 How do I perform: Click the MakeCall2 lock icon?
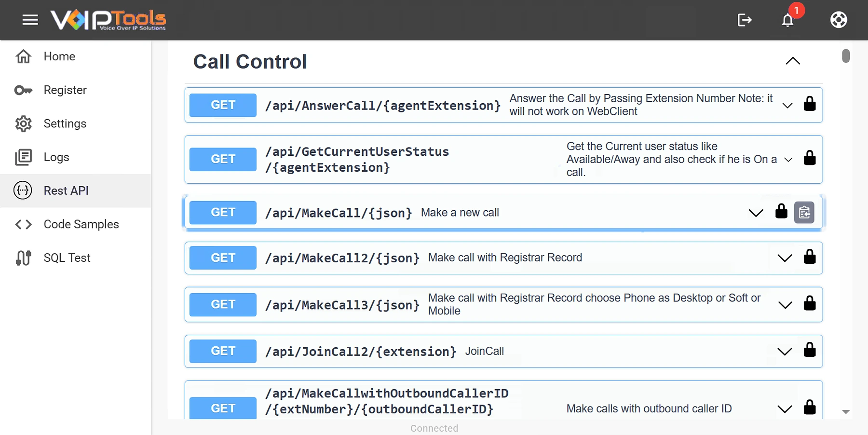(810, 257)
